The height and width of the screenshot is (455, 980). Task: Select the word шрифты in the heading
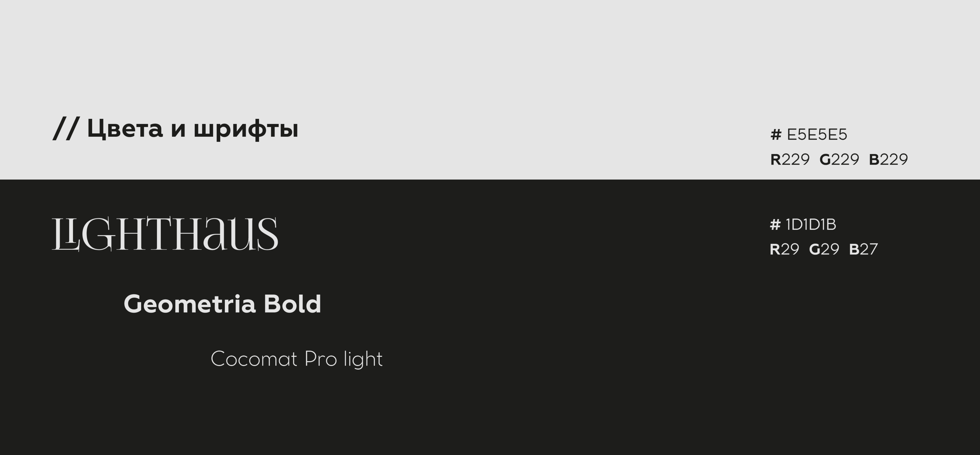tap(246, 129)
